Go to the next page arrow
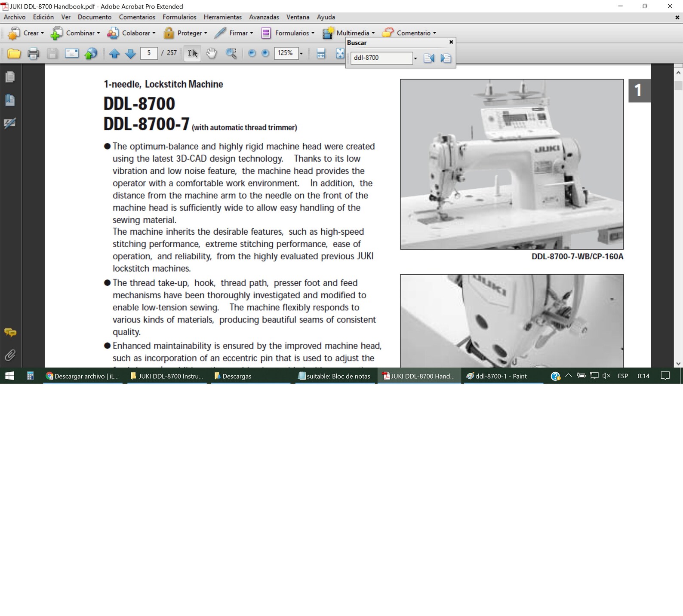The width and height of the screenshot is (683, 616). pyautogui.click(x=130, y=53)
